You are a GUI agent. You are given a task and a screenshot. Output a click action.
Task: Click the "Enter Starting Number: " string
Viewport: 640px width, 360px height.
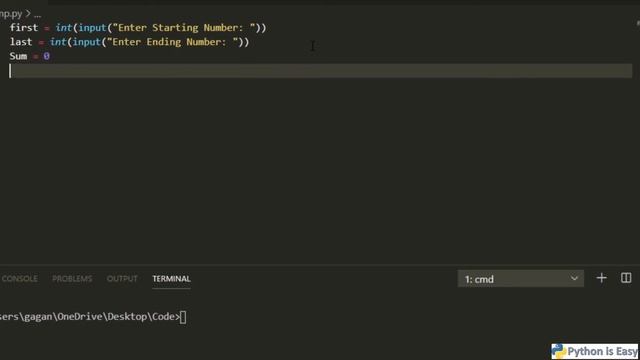[184, 28]
